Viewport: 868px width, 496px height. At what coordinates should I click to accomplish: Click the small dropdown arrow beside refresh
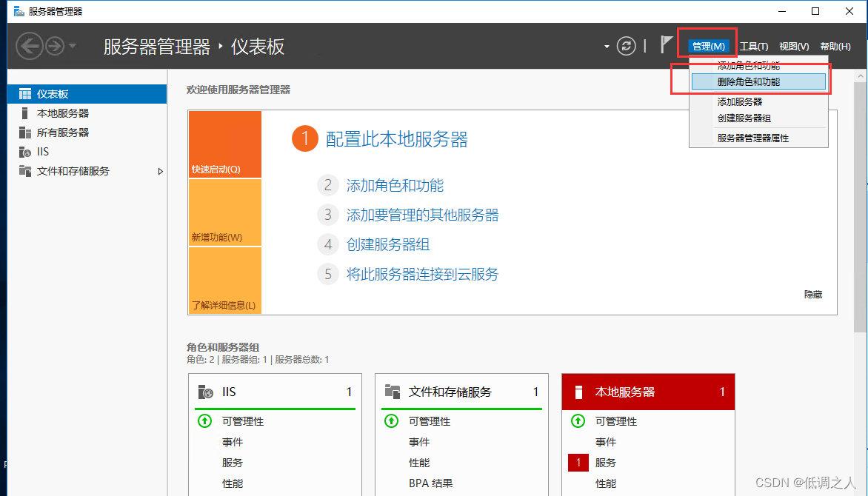pyautogui.click(x=606, y=45)
